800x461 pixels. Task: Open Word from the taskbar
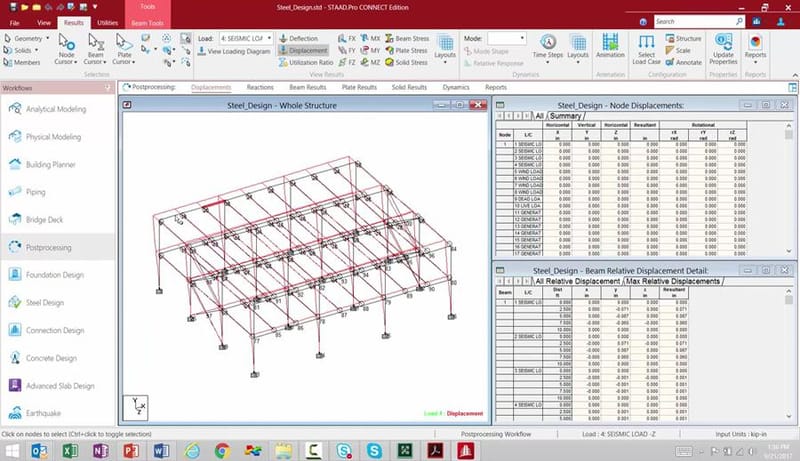click(x=161, y=451)
